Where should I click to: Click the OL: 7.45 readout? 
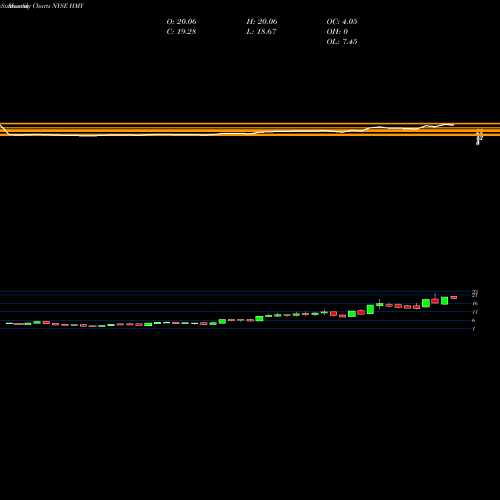click(342, 42)
